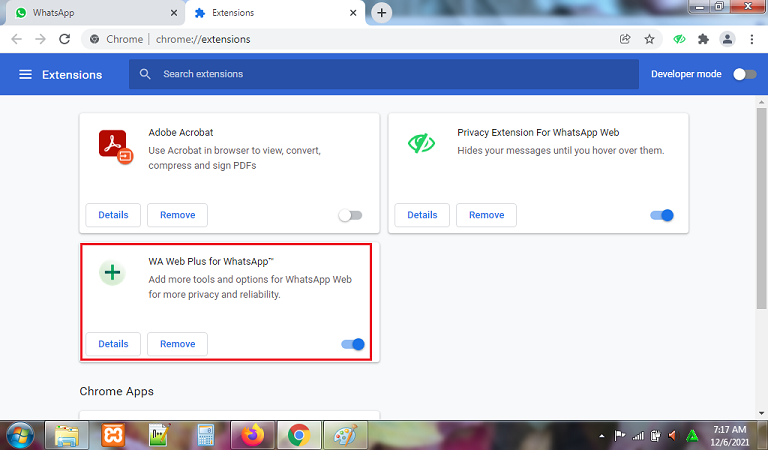Enable Developer mode toggle
The height and width of the screenshot is (450, 768).
click(744, 74)
